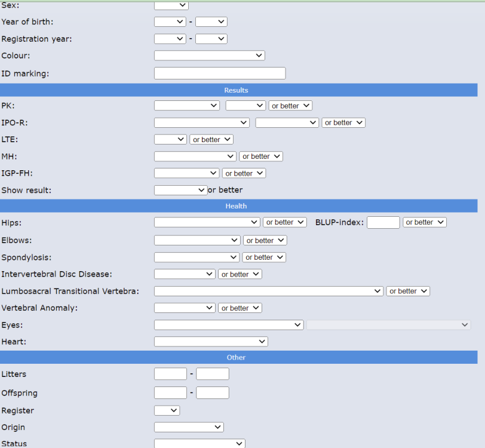Open the Status dropdown
Screen dimensions: 485x448
[199, 443]
